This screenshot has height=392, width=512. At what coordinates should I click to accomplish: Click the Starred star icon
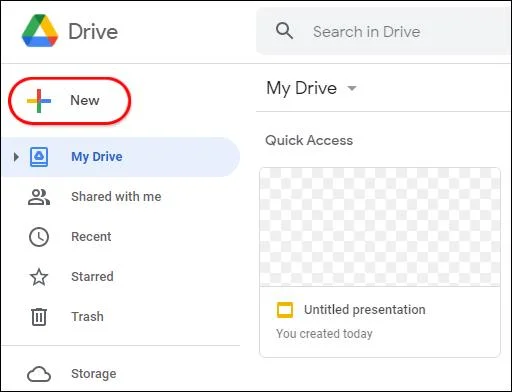[39, 277]
